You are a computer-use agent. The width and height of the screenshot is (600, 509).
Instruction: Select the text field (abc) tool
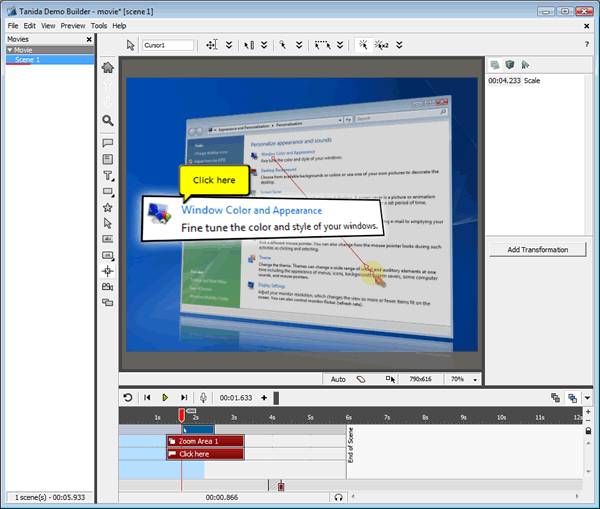pos(108,239)
